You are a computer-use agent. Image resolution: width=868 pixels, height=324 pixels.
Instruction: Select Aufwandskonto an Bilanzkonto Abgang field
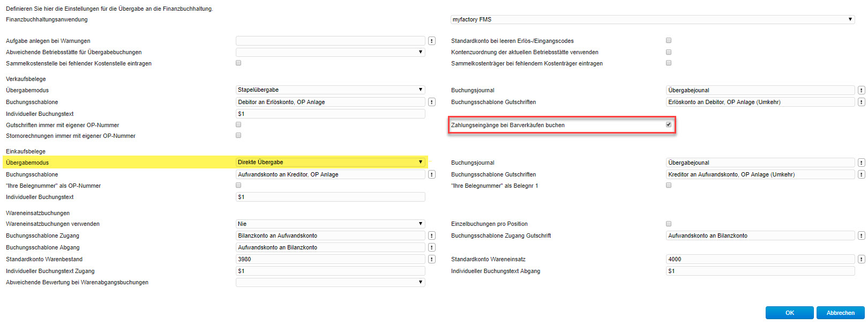click(331, 247)
